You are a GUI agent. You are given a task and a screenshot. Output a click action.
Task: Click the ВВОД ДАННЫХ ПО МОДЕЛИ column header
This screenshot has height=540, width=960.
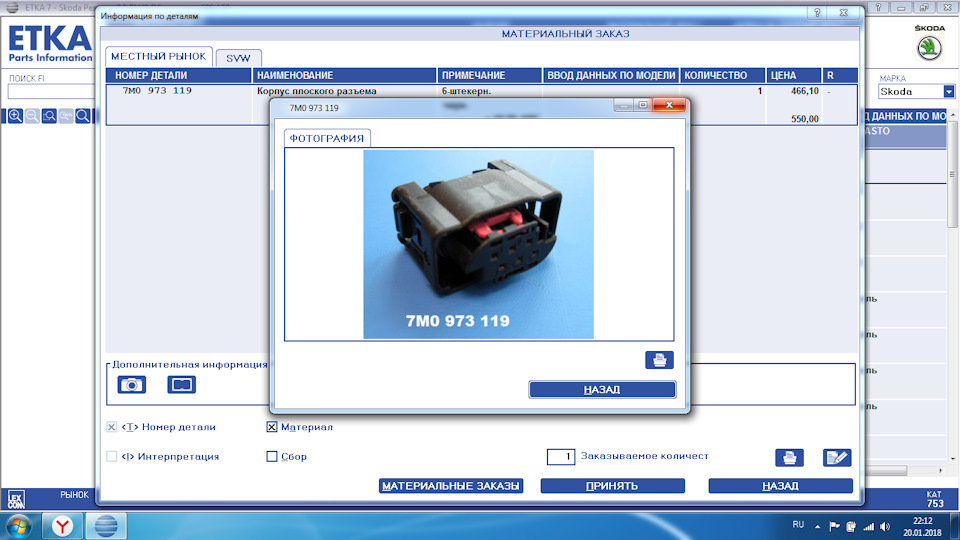[x=611, y=75]
